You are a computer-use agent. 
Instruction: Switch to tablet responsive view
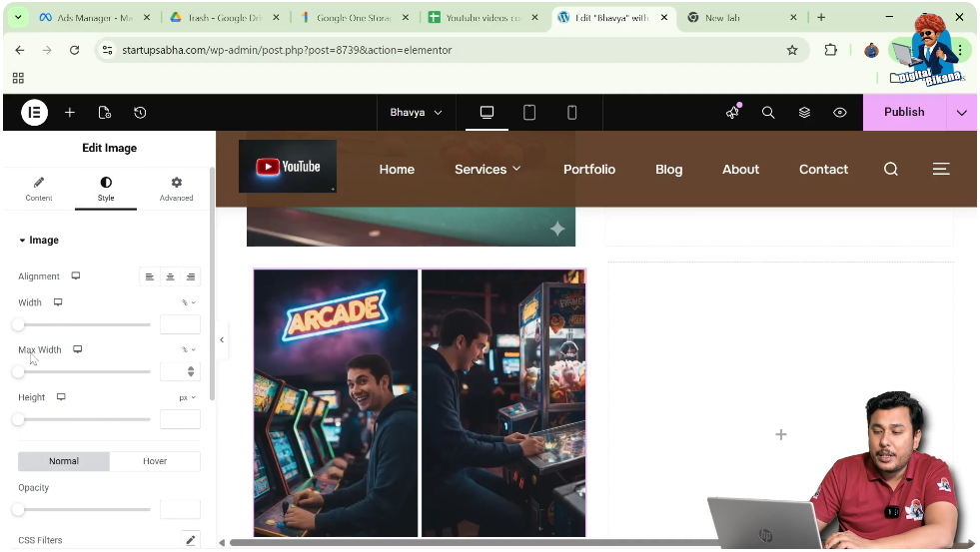[529, 113]
